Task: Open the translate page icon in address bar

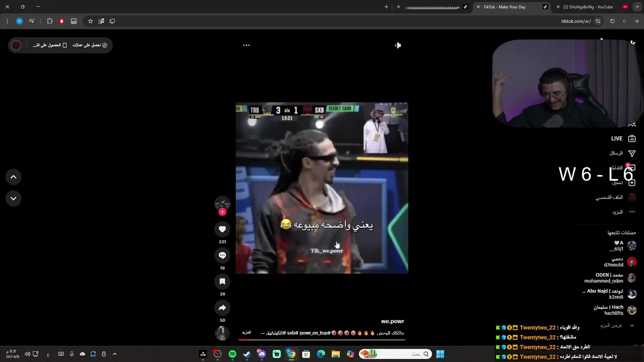Action: 101,21
